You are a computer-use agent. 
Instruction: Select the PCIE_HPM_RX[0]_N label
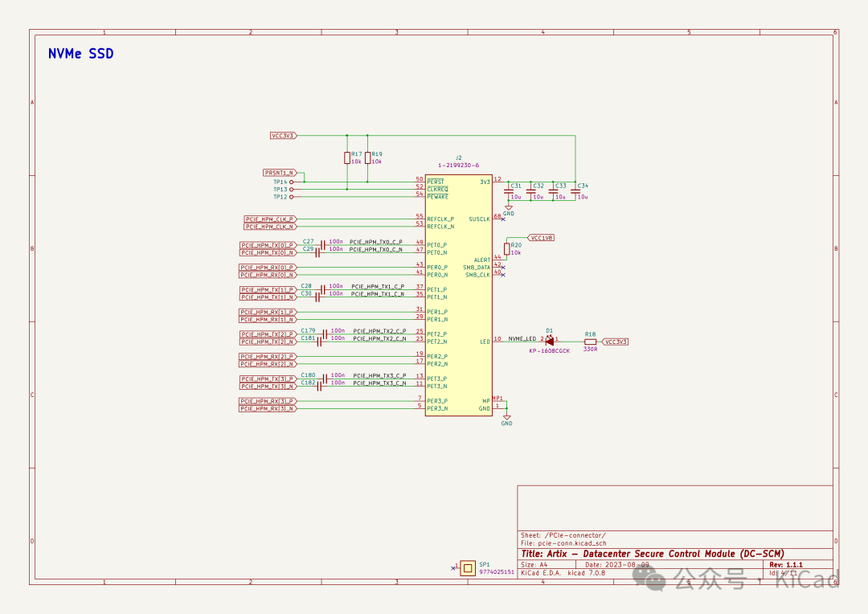268,275
